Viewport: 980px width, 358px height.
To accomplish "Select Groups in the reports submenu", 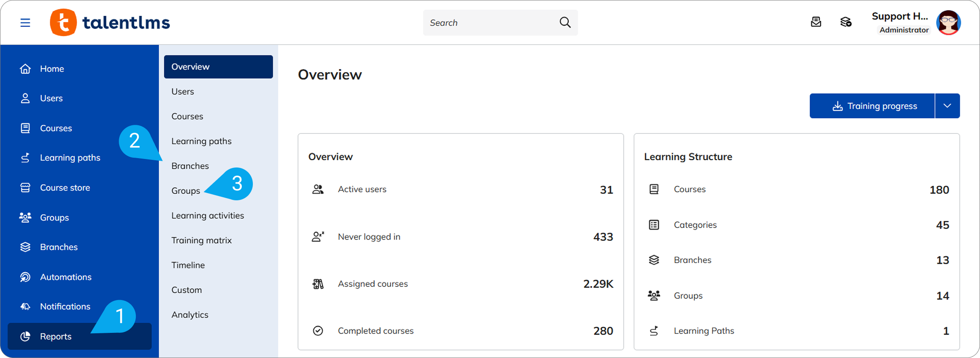I will point(186,191).
